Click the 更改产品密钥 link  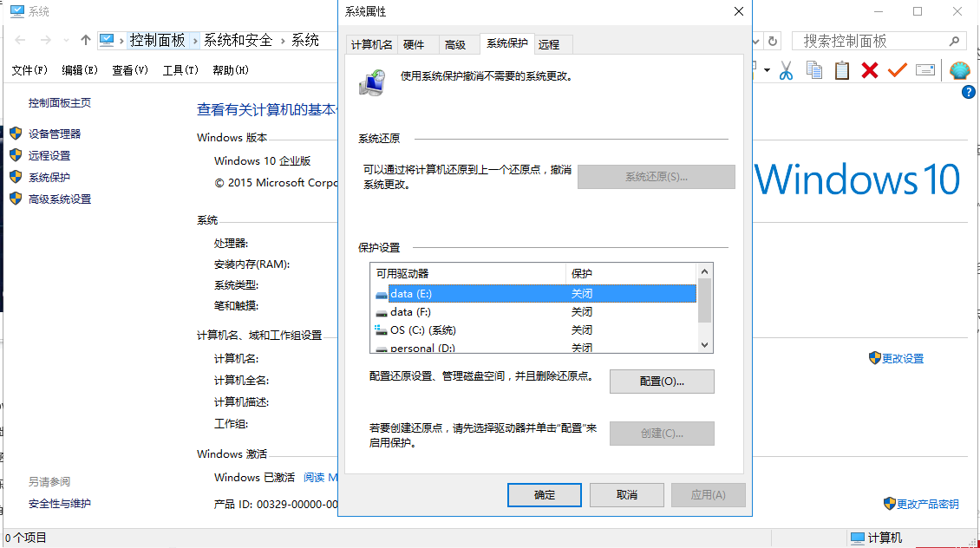(x=927, y=505)
